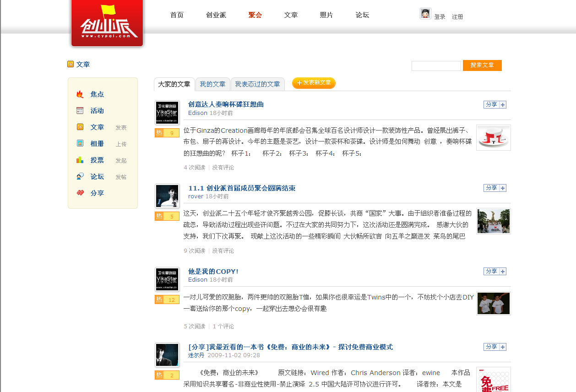576x392 pixels.
Task: Click author rover under 11.1 article
Action: 196,196
